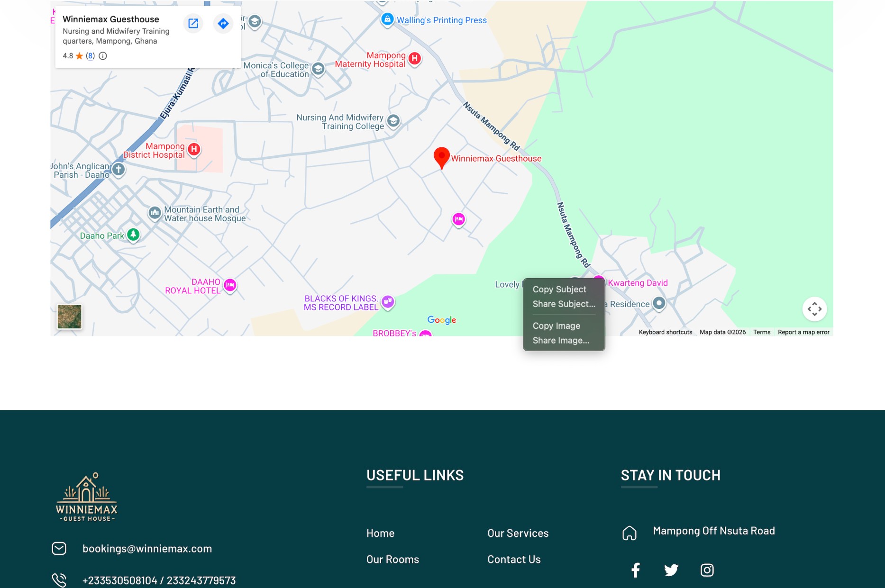The width and height of the screenshot is (885, 588).
Task: Click the Winniemax Guesthouse red map label
Action: pyautogui.click(x=496, y=158)
